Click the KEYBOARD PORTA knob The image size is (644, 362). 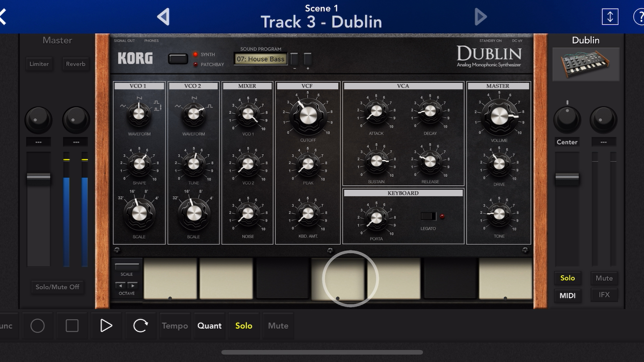(376, 217)
